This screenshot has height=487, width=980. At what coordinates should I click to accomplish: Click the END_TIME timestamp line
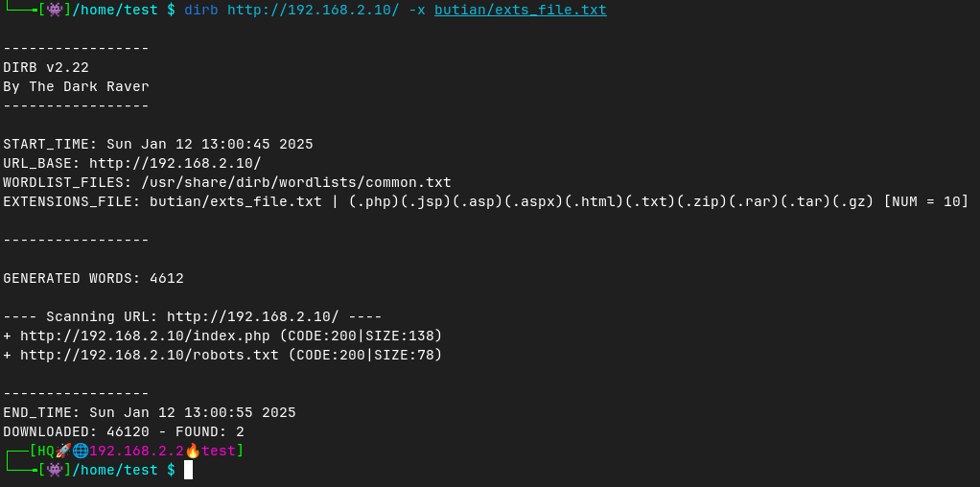pos(150,412)
